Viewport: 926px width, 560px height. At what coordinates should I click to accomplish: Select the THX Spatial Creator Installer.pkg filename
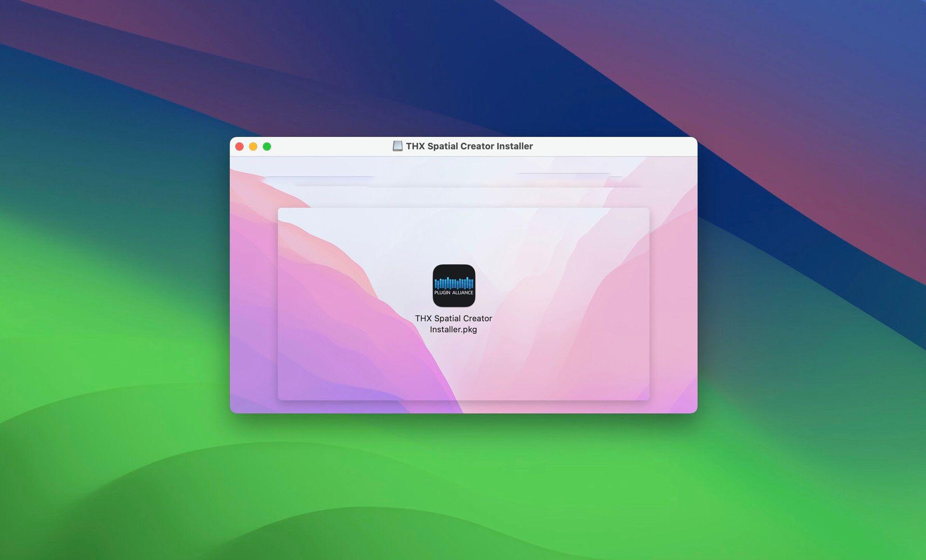pyautogui.click(x=453, y=324)
